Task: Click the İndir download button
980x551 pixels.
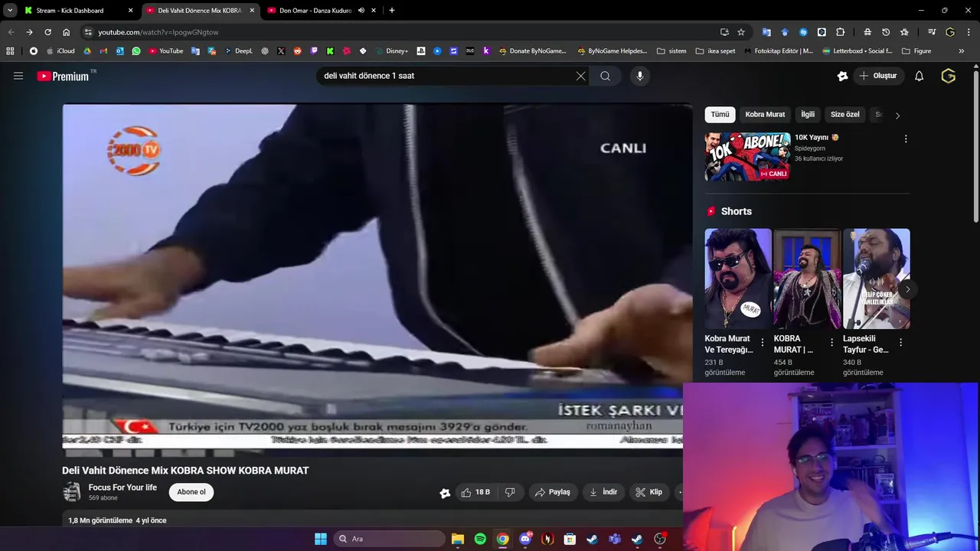Action: 603,492
